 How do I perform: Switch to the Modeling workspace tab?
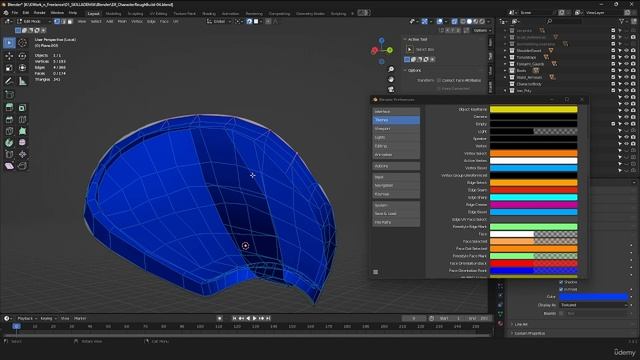(113, 13)
